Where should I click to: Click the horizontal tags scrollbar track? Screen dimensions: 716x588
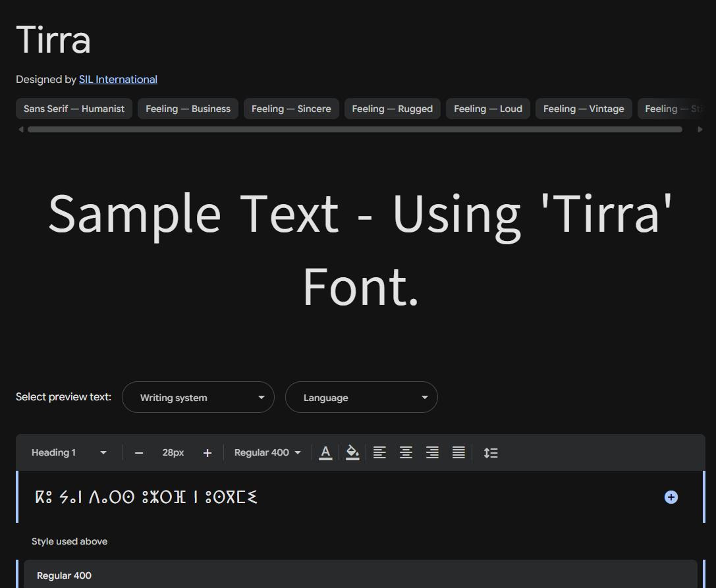tap(355, 130)
